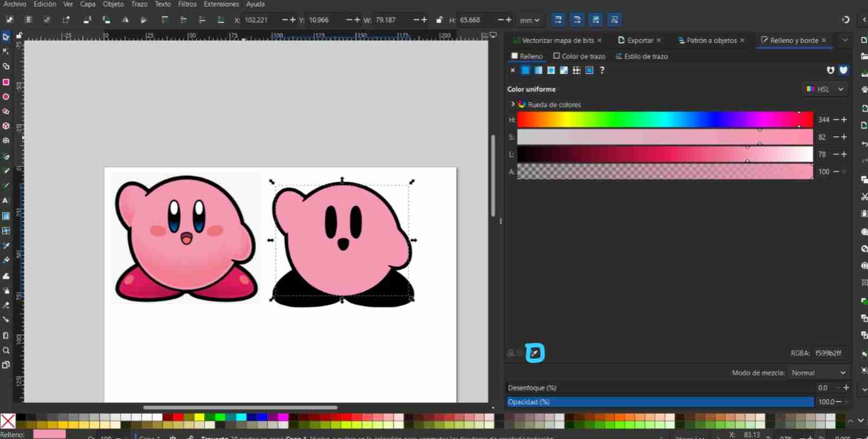This screenshot has height=439, width=868.
Task: Select the Gradient tool
Action: 6,216
